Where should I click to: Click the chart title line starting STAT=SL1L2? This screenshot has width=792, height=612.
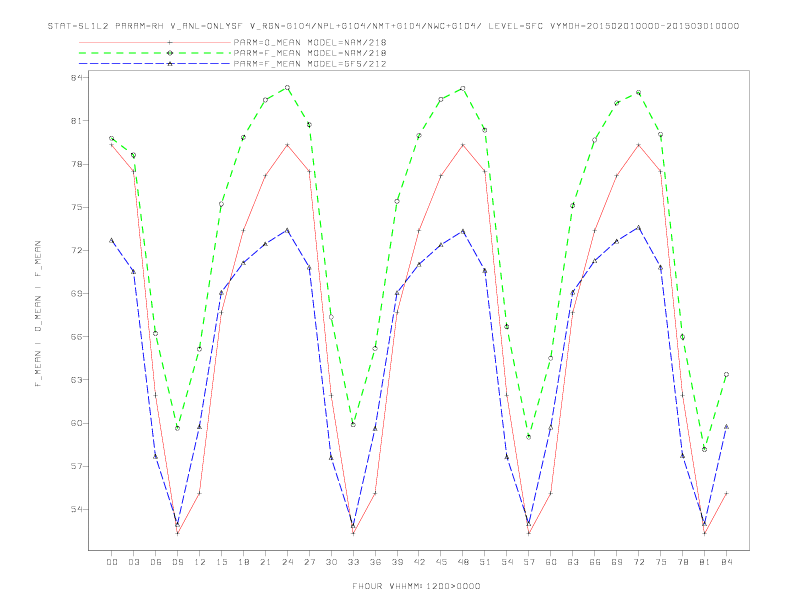(393, 26)
